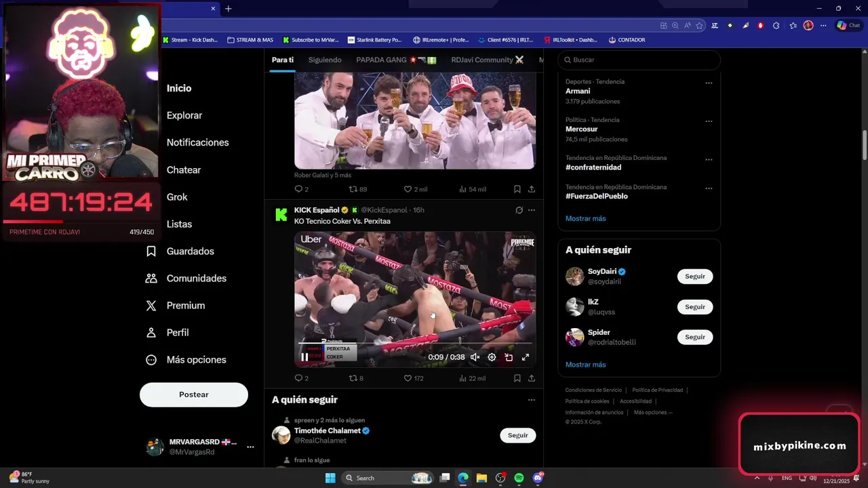Pause the KICK Español video
The width and height of the screenshot is (868, 488).
(x=304, y=357)
